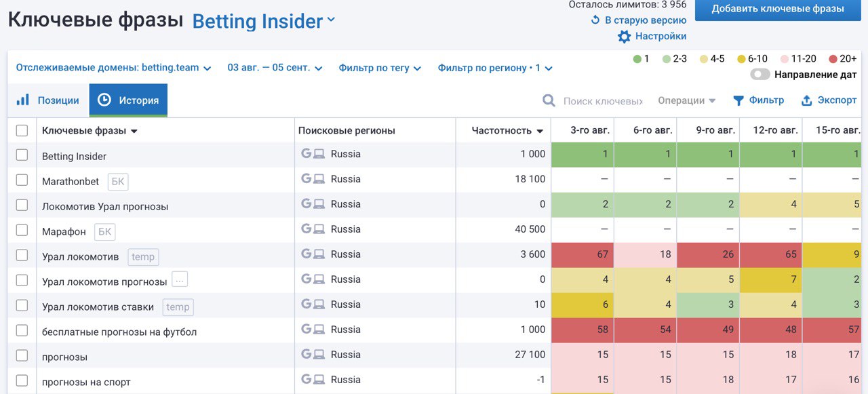This screenshot has height=394, width=868.
Task: Click the clock icon in История tab
Action: (104, 100)
